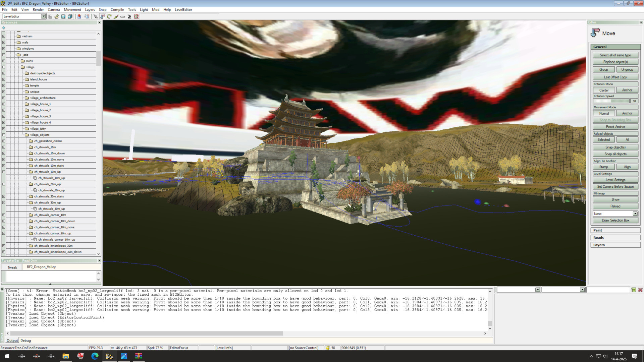The height and width of the screenshot is (362, 644).
Task: Activate the rotate tool on the toolbar
Action: click(x=109, y=16)
